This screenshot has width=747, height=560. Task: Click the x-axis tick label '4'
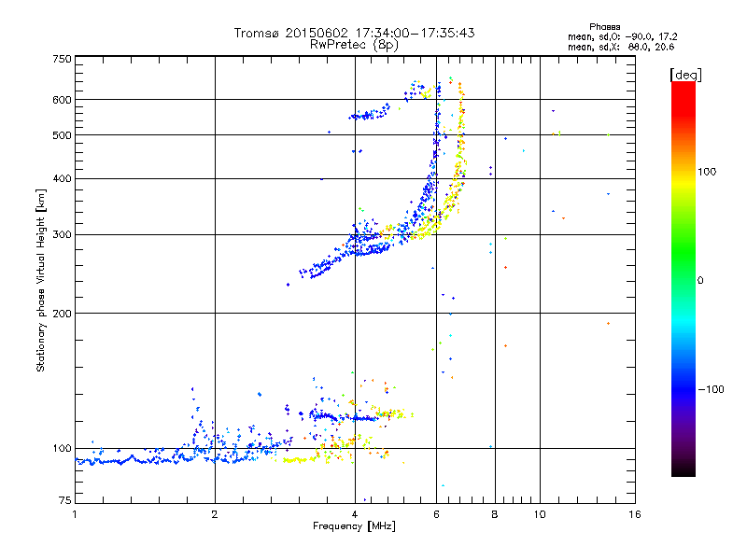point(355,514)
